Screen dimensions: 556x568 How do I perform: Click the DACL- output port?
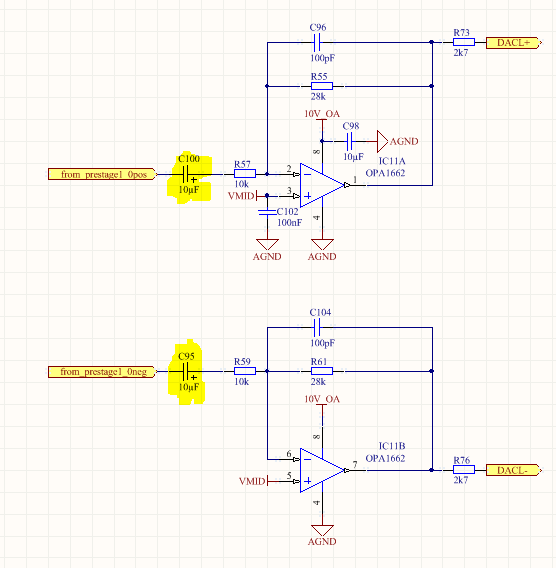point(514,470)
